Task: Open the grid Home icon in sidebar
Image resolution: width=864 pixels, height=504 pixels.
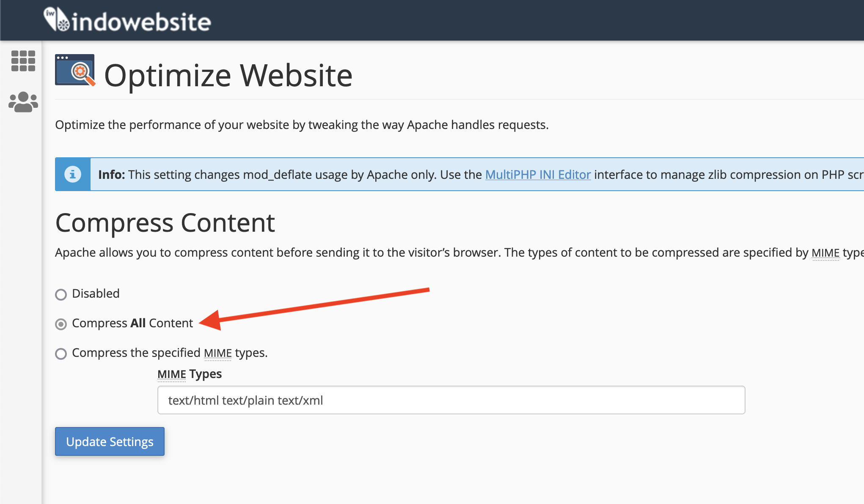Action: 23,61
